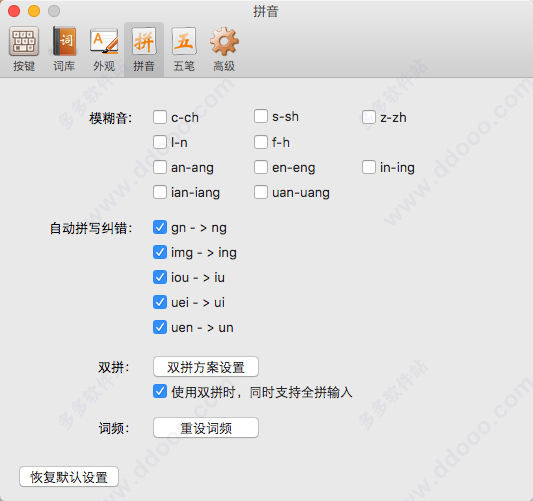This screenshot has width=533, height=501.
Task: Enable the s-sh fuzzy pinyin checkbox
Action: pos(261,116)
